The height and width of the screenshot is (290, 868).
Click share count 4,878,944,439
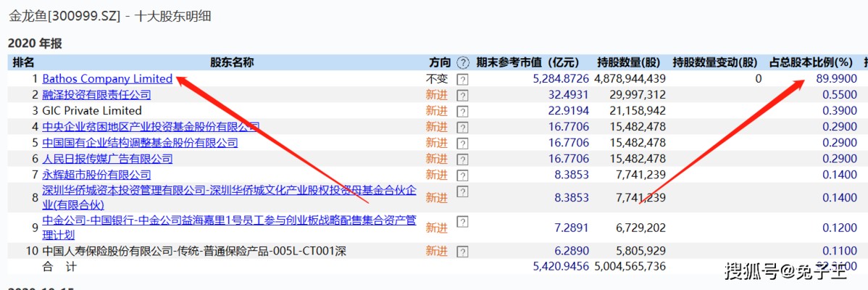(x=630, y=78)
